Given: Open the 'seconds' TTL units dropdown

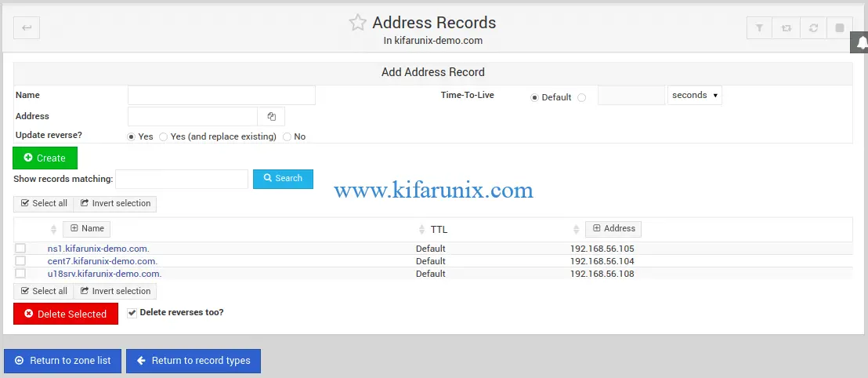Looking at the screenshot, I should (x=694, y=96).
